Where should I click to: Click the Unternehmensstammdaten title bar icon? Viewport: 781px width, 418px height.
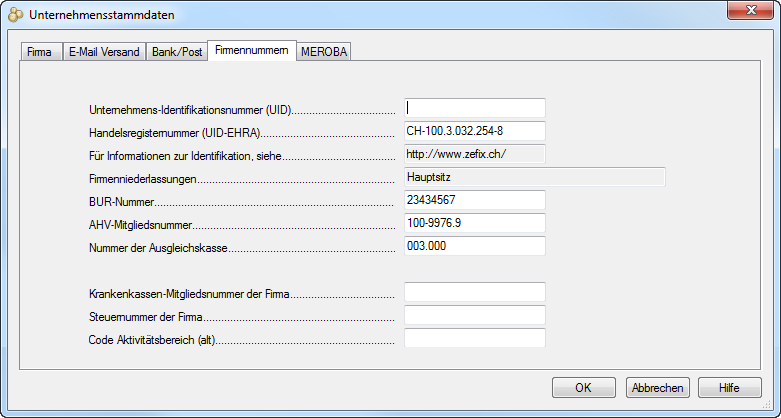pos(15,15)
